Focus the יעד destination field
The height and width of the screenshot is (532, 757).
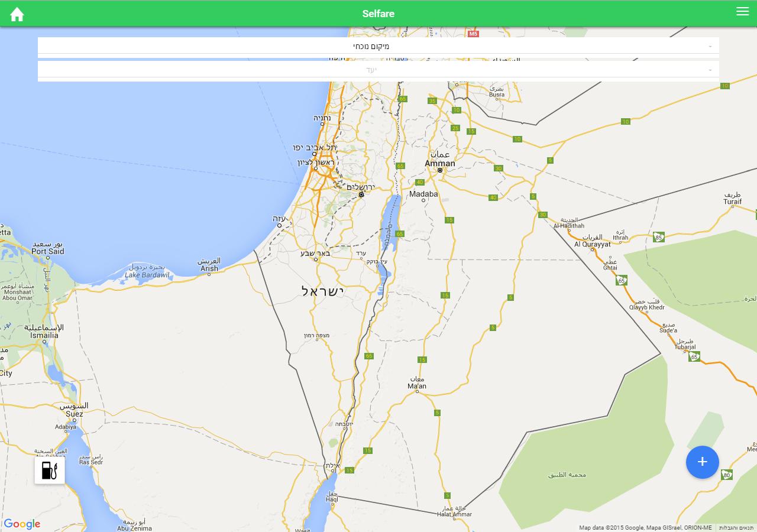[x=378, y=70]
